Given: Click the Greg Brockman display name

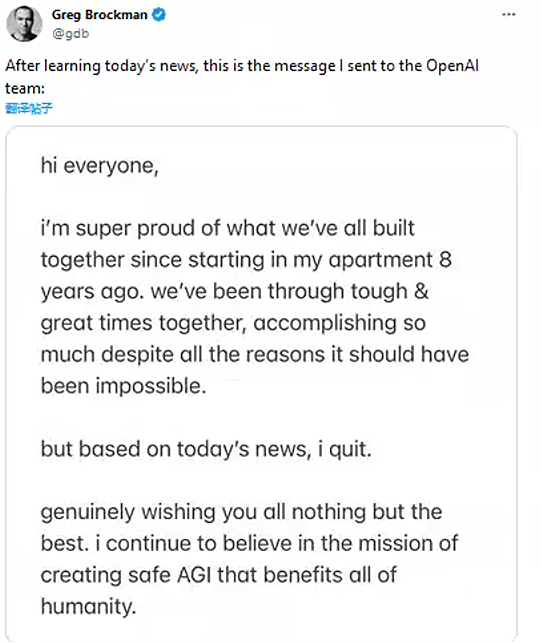Looking at the screenshot, I should [99, 15].
